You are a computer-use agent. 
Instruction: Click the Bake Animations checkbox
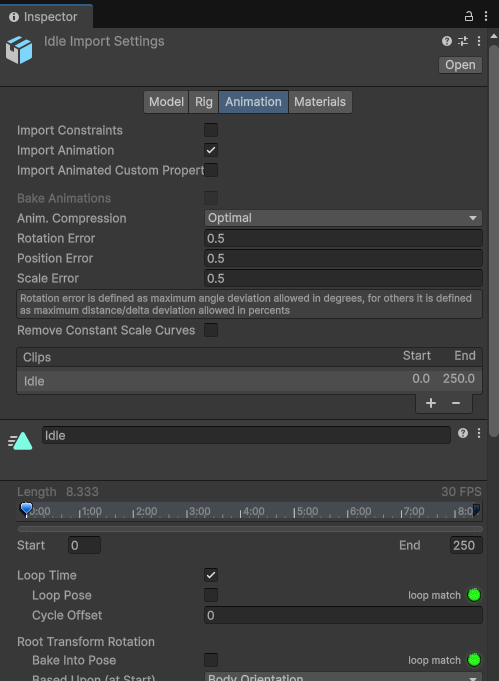211,198
